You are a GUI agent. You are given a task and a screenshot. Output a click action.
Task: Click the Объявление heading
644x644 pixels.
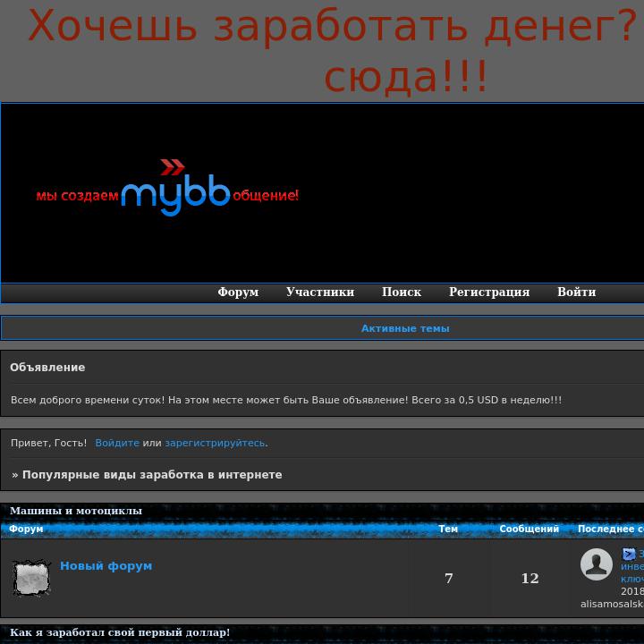[x=47, y=368]
